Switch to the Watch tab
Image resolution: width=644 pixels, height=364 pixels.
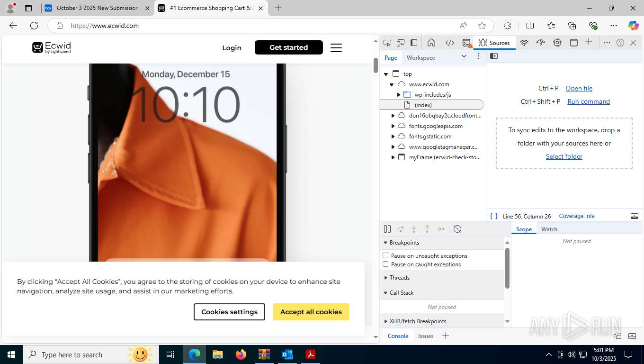pyautogui.click(x=549, y=229)
